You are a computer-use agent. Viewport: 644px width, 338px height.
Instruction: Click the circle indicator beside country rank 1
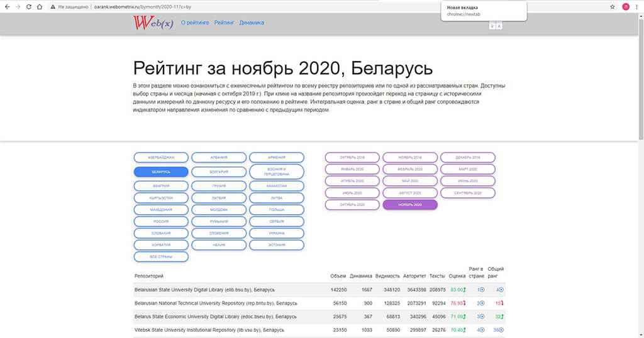482,290
